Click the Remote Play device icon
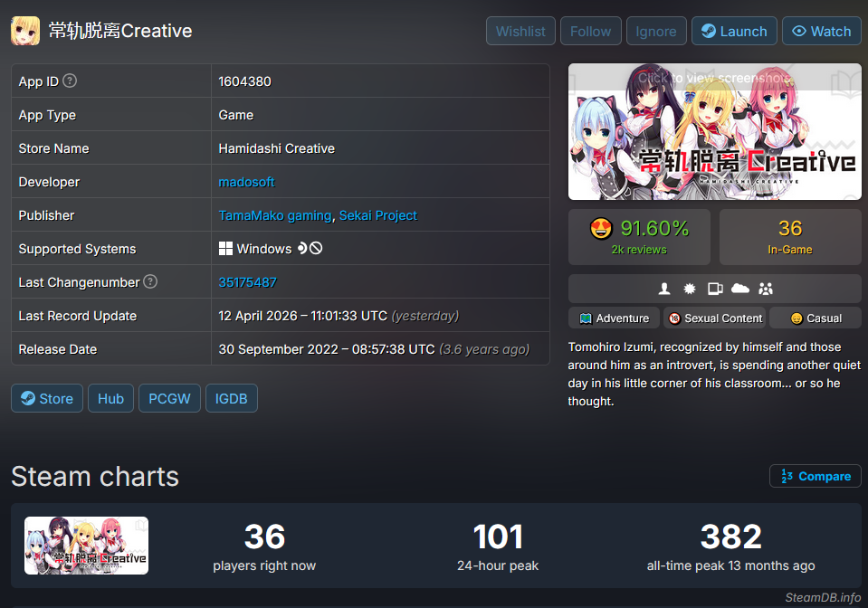This screenshot has height=608, width=868. pyautogui.click(x=715, y=289)
